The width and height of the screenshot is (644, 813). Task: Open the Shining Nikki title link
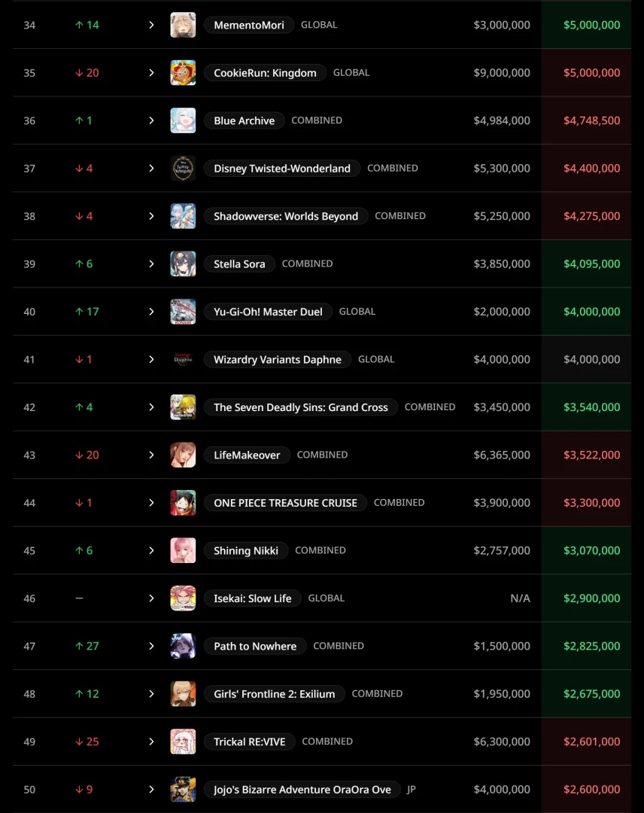pos(245,550)
